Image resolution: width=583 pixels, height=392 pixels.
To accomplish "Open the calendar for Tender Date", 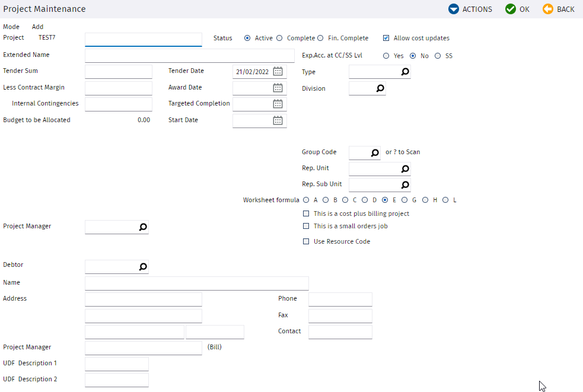I will coord(278,71).
